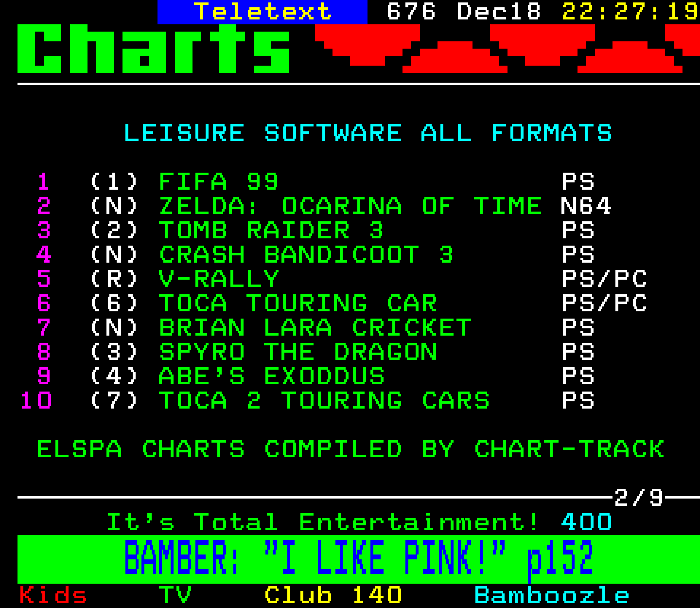Viewport: 700px width, 608px height.
Task: Click (N) marker beside BRIAN LARA CRICKET
Action: (x=114, y=328)
